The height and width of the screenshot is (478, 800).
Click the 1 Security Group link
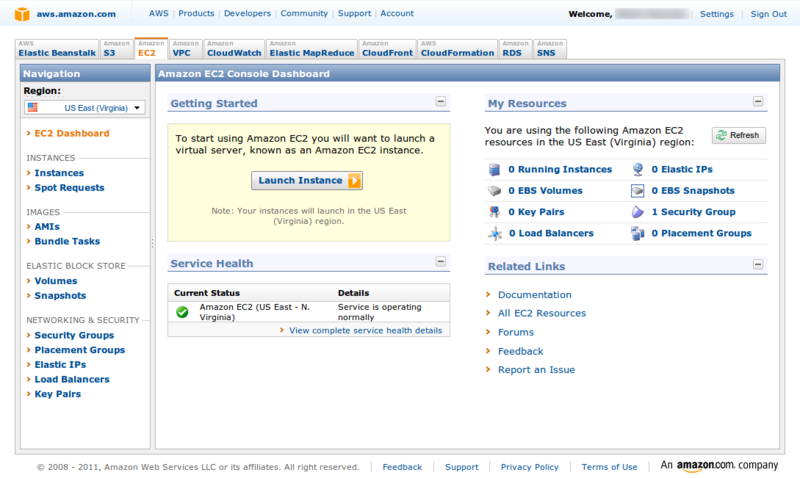pos(693,212)
